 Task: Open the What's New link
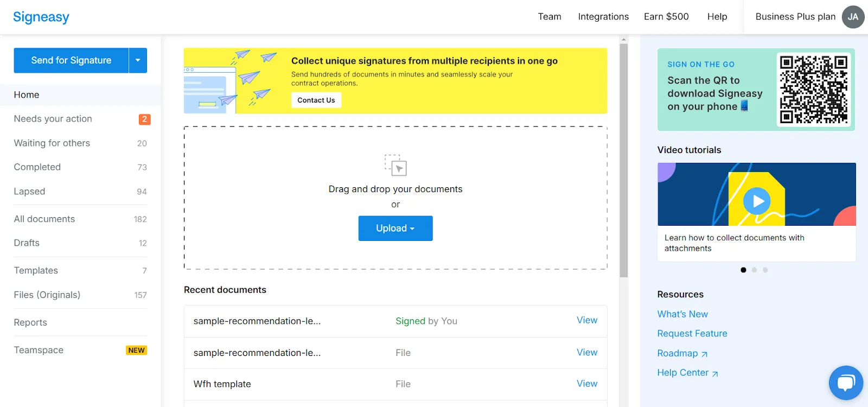[x=682, y=314]
